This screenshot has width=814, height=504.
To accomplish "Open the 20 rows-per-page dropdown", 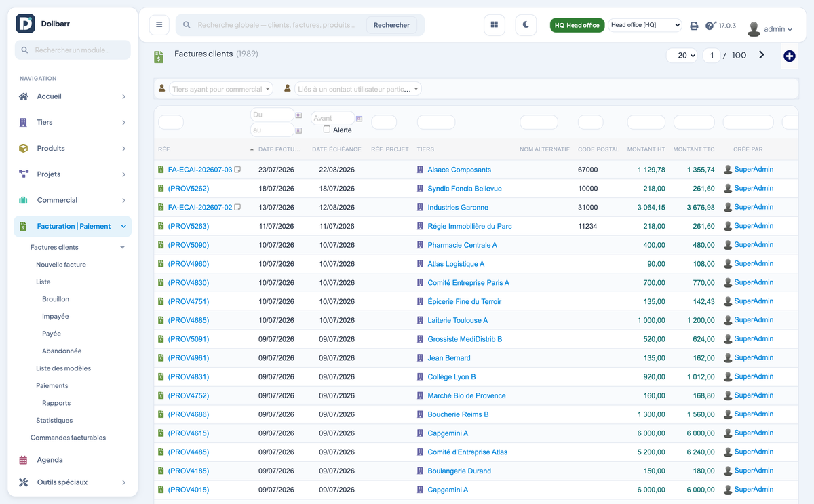I will [682, 56].
